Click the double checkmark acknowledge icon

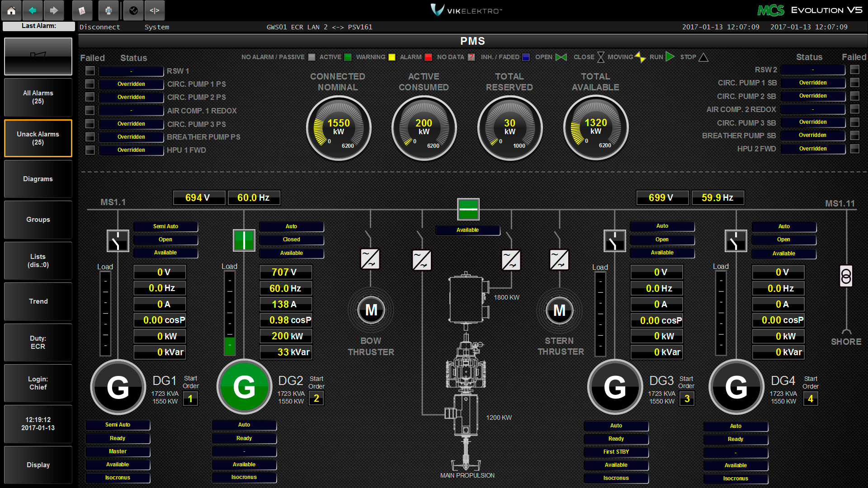coord(133,10)
